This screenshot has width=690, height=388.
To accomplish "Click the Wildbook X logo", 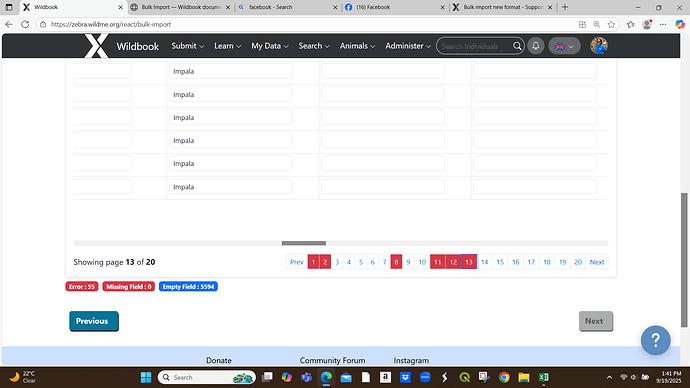I will (x=96, y=46).
